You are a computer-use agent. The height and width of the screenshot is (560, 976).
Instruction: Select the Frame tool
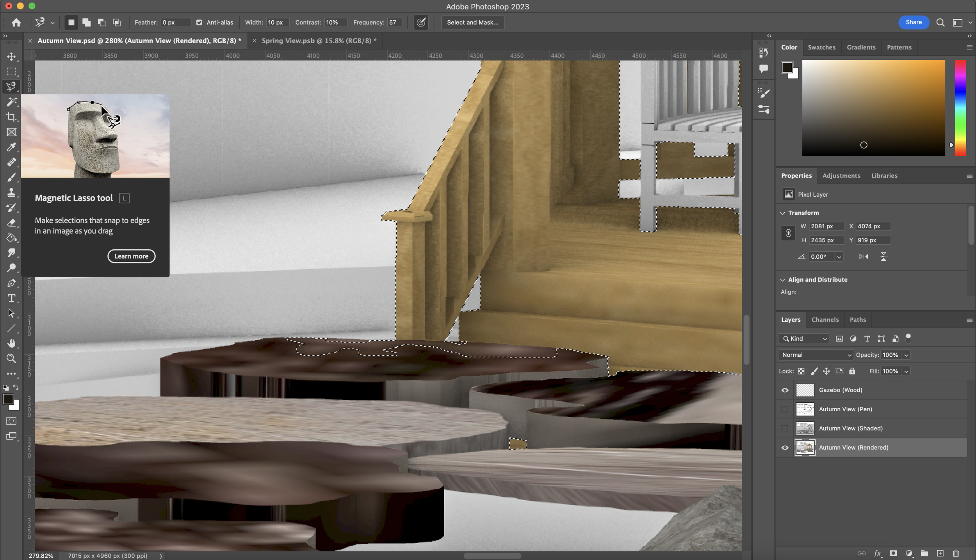(11, 132)
